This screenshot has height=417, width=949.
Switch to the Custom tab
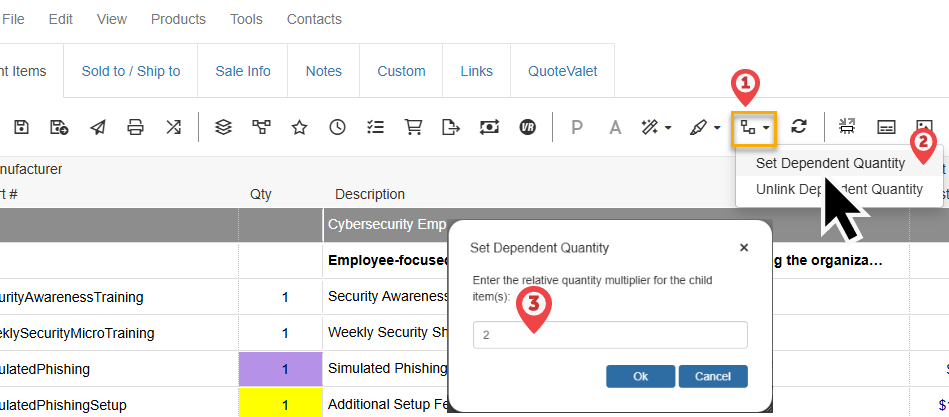(x=401, y=71)
